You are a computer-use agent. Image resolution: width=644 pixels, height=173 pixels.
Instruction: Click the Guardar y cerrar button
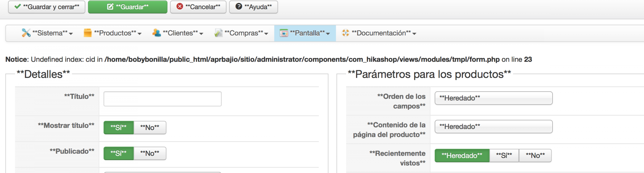[x=47, y=7]
